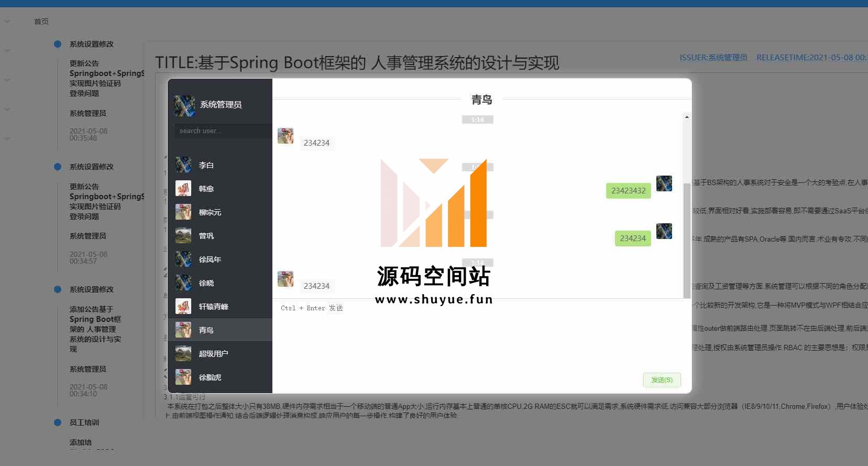Select 青鸟 conversation name
This screenshot has width=868, height=466.
click(x=206, y=330)
